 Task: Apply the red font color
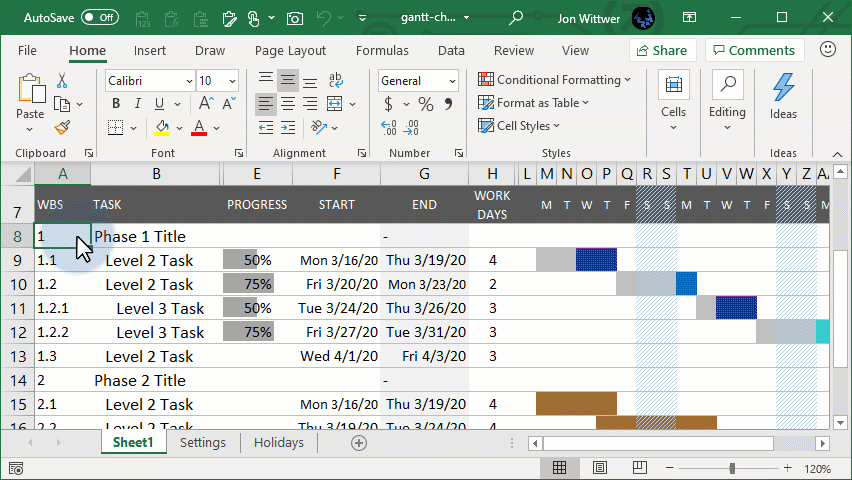point(199,128)
